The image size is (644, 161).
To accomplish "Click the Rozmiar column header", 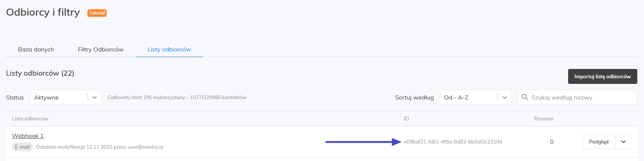I will pos(543,119).
